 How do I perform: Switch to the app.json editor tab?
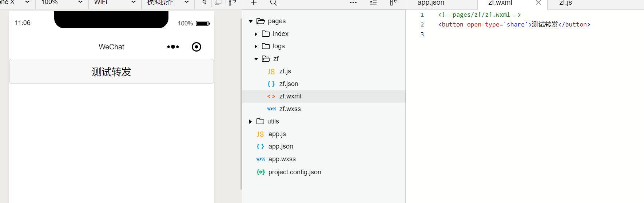431,3
